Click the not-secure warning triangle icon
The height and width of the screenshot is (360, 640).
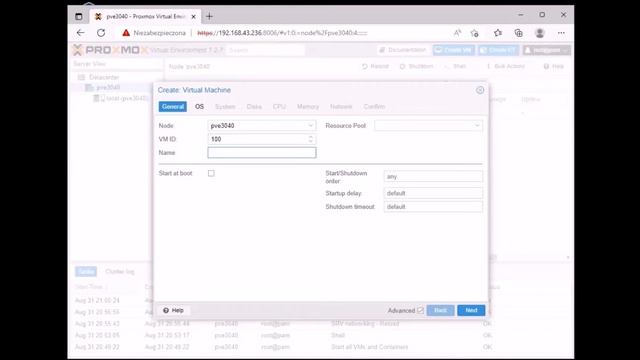pyautogui.click(x=126, y=33)
